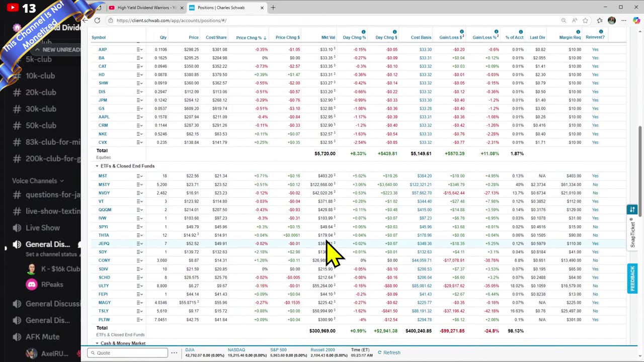Close the High Yield Dividend Warriors tab

[182, 8]
